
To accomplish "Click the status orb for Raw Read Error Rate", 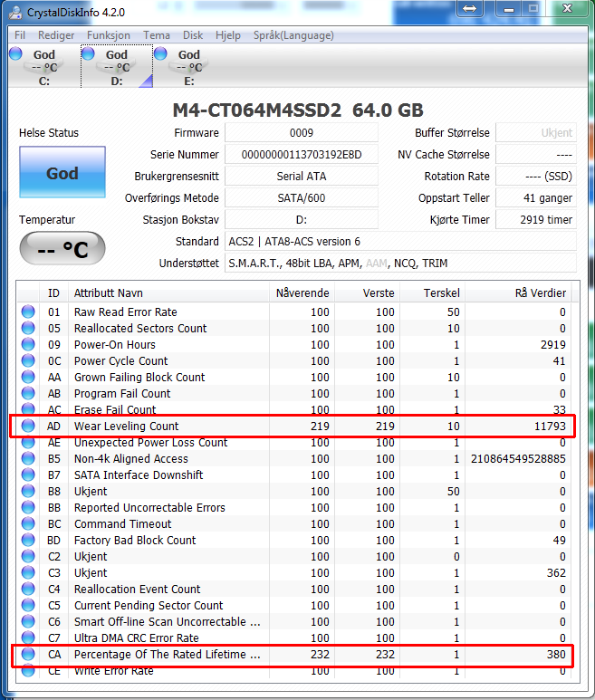I will click(28, 312).
